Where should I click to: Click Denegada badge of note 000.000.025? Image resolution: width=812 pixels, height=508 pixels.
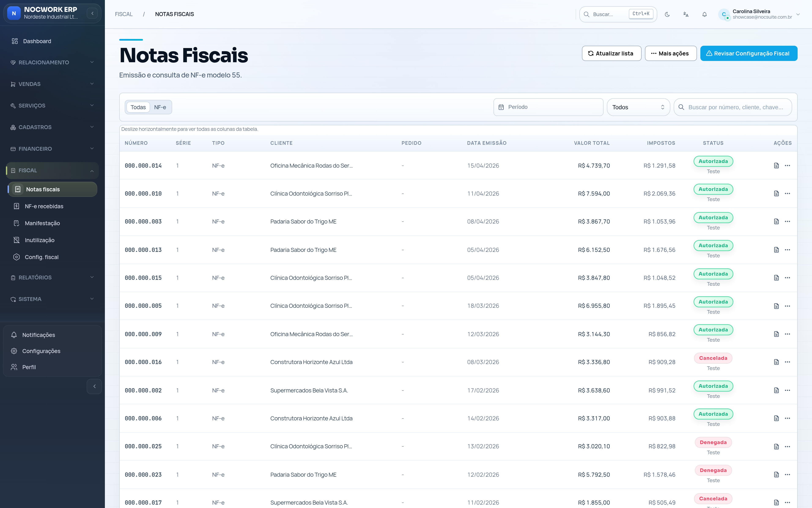713,442
